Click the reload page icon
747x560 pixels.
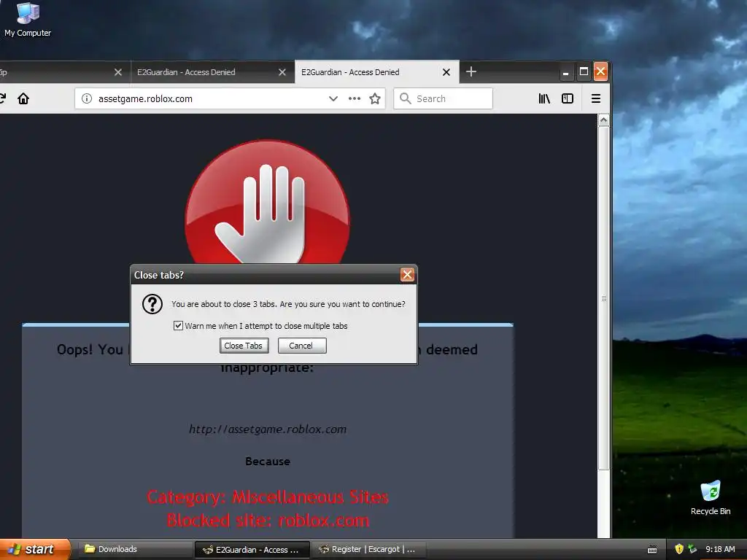(x=2, y=98)
